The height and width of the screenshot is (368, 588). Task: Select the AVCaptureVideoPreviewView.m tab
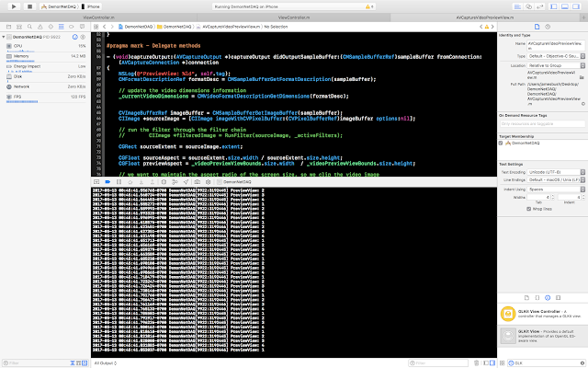pos(485,17)
